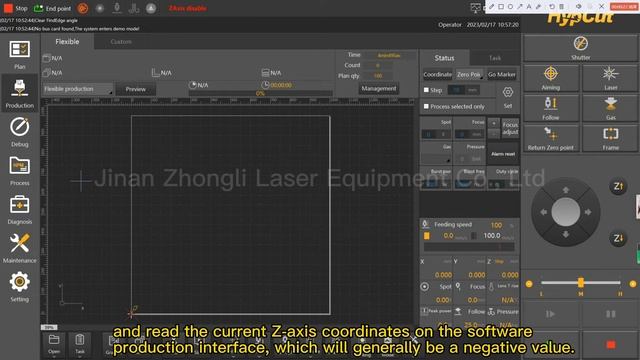The image size is (640, 360).
Task: Jog left using the directional pad arrow
Action: point(543,212)
